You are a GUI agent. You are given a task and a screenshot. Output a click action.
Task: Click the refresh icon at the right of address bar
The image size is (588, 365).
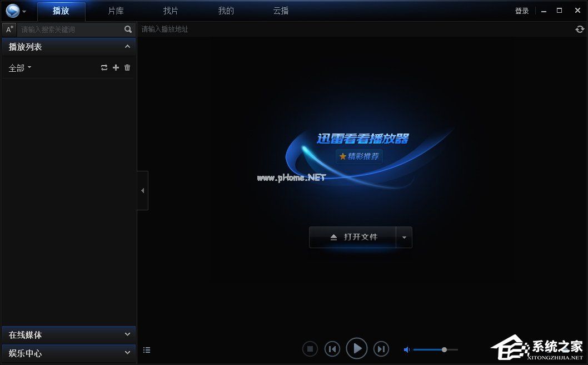[579, 29]
